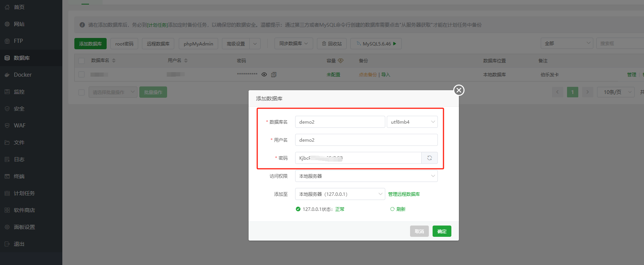Viewport: 644px width, 265px height.
Task: Open the 添加至 server dropdown
Action: 340,194
